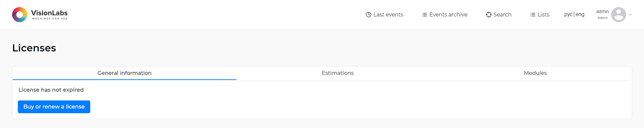Click the VisionLabs colorful ring logo
The image size is (644, 128).
19,14
